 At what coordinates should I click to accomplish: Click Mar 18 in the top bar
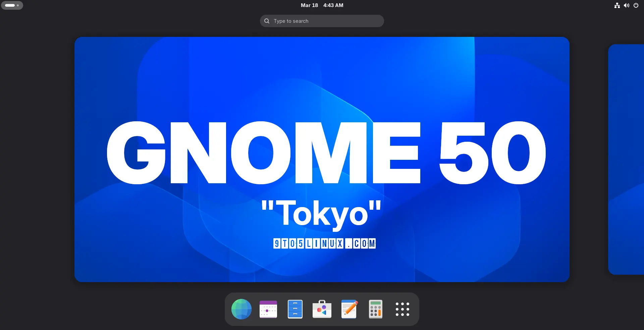309,5
